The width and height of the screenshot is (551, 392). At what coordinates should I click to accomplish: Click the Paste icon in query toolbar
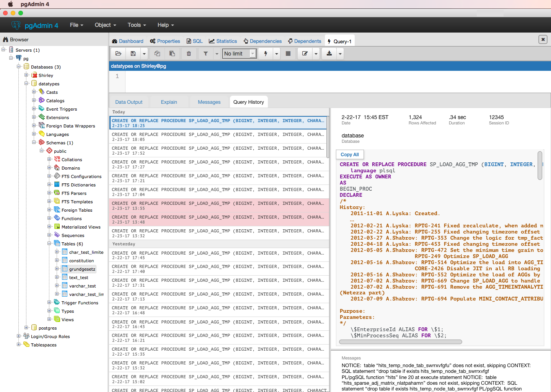tap(172, 54)
